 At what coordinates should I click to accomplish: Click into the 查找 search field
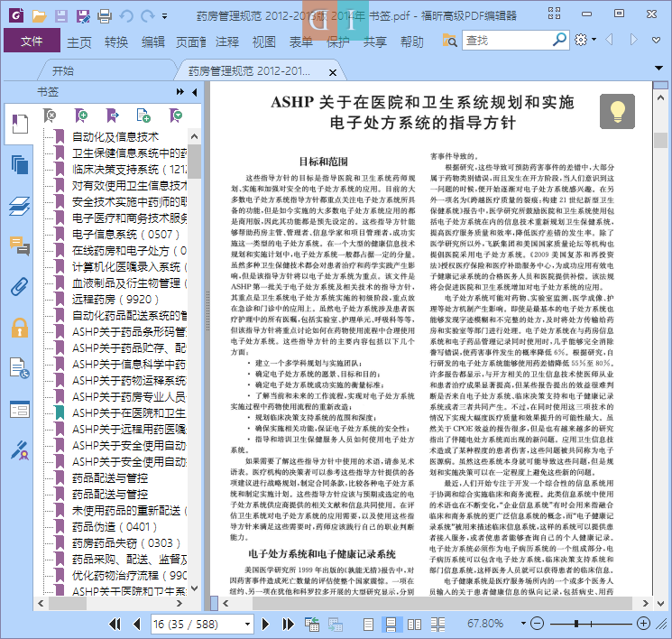(x=508, y=41)
